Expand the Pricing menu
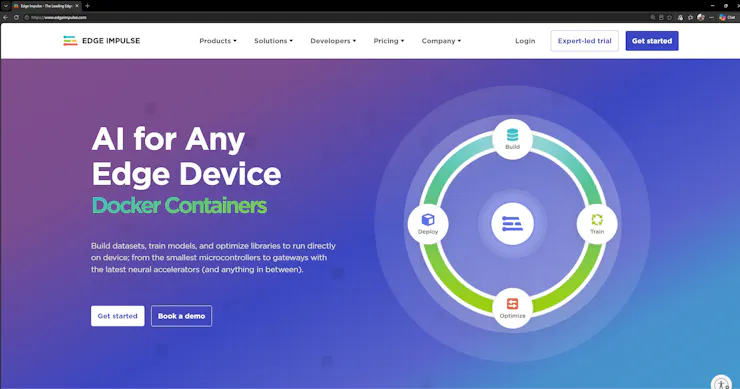740x389 pixels. pos(388,41)
